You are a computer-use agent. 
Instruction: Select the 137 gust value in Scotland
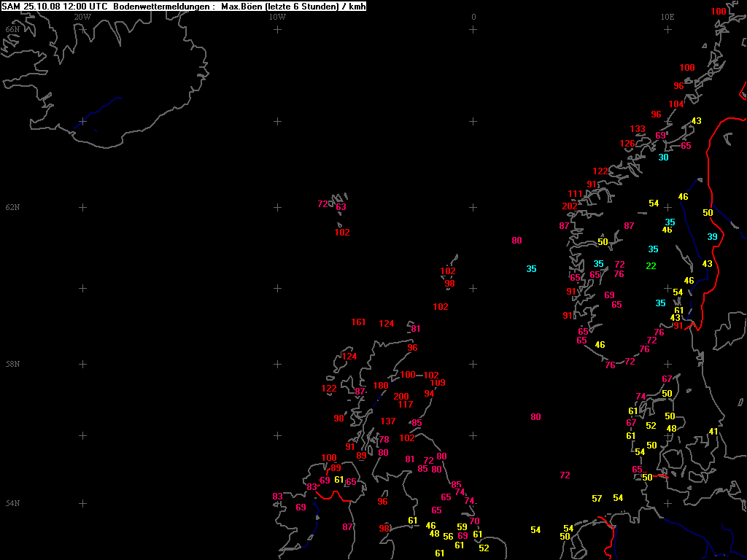[388, 421]
